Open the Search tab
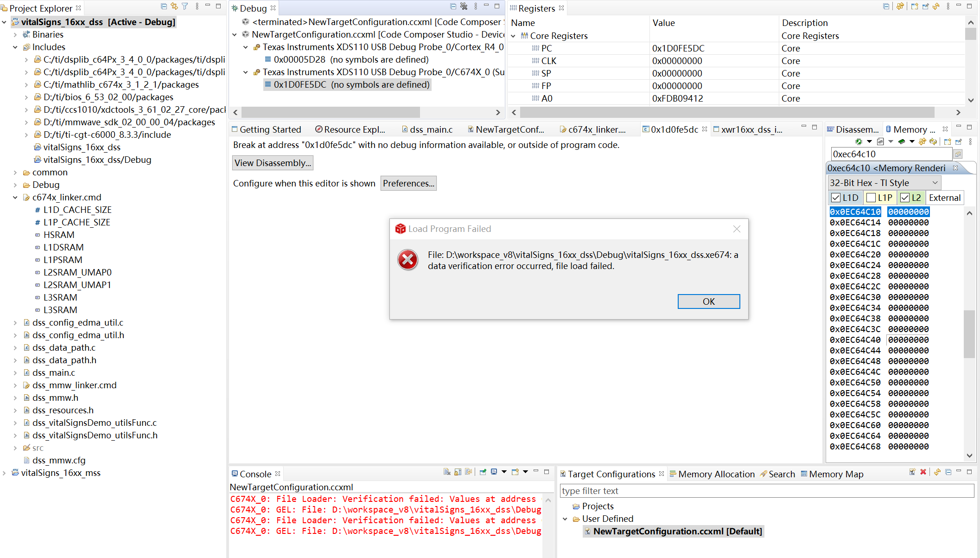Image resolution: width=980 pixels, height=558 pixels. [777, 474]
